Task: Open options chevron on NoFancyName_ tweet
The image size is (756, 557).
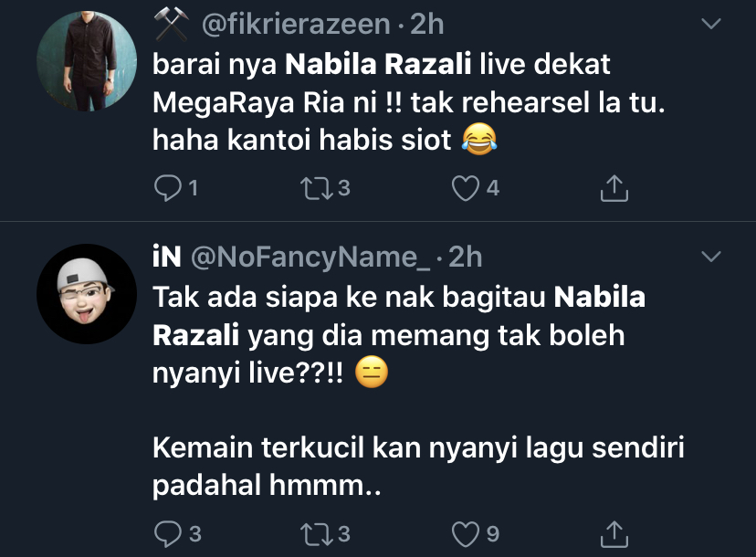Action: (x=709, y=257)
